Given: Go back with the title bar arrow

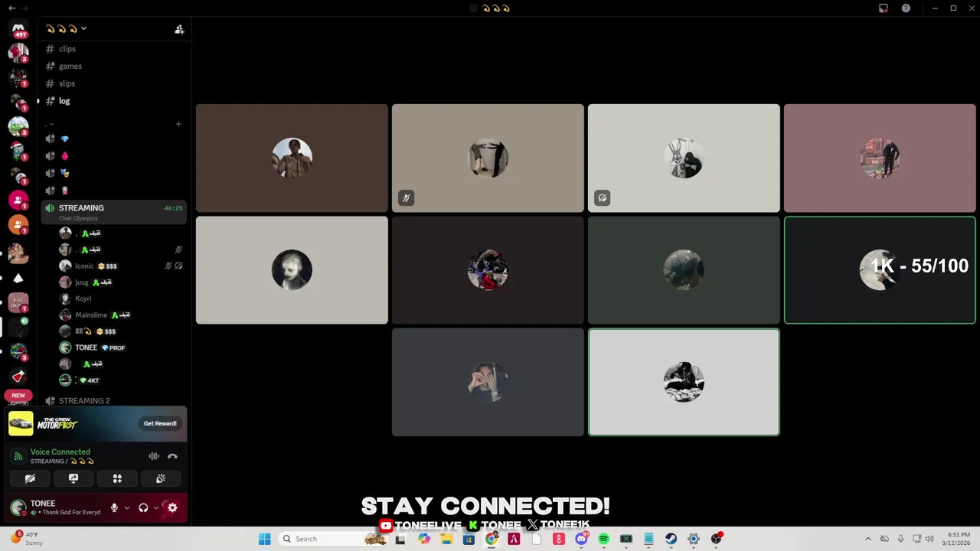Looking at the screenshot, I should (11, 8).
